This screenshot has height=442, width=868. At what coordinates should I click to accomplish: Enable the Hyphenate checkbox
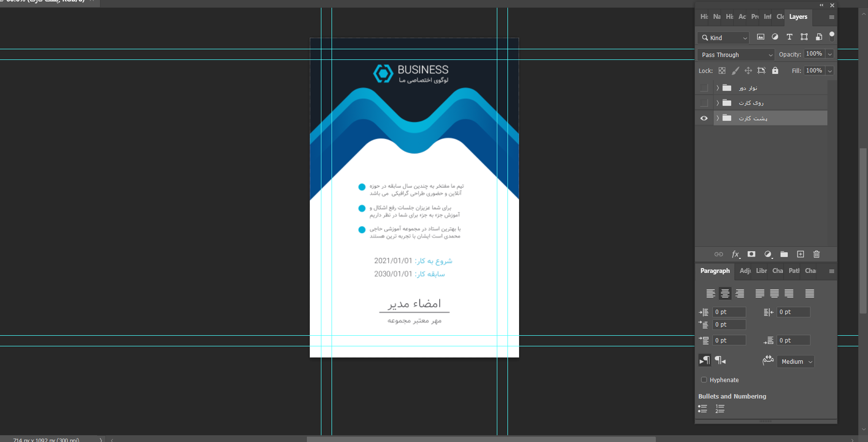point(704,380)
